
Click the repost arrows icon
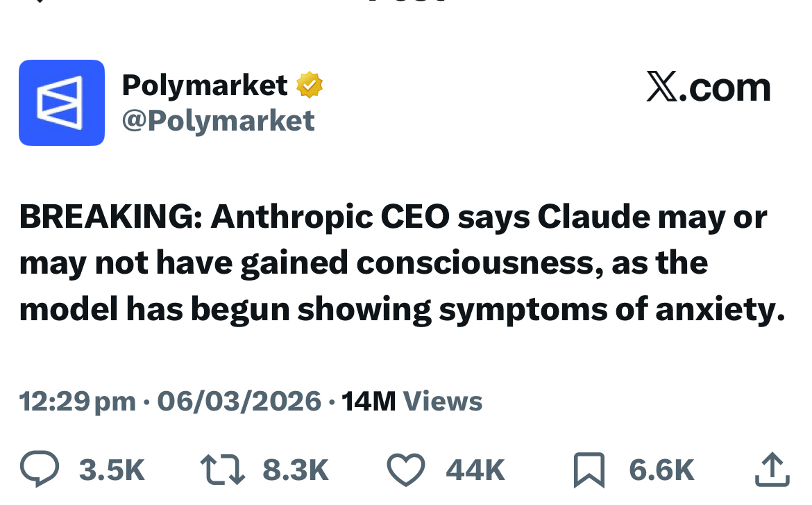coord(222,470)
